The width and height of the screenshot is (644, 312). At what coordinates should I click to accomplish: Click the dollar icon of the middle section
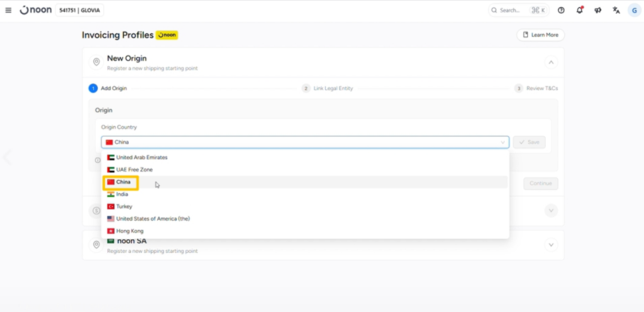96,211
